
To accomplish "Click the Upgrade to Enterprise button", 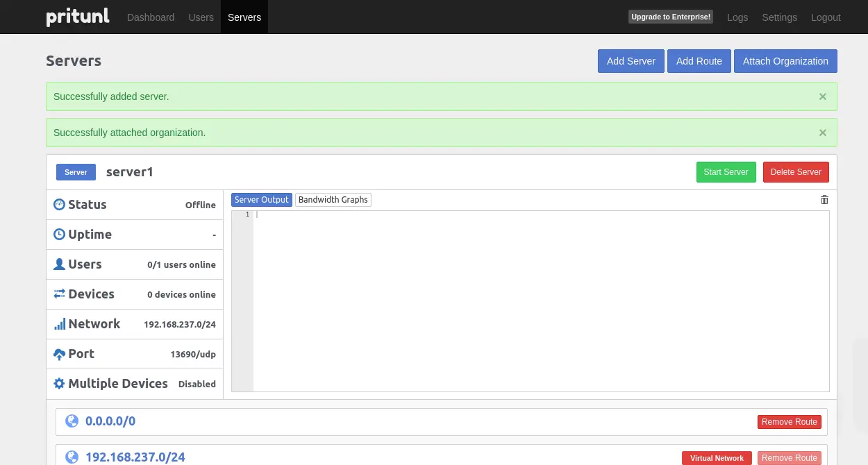I will click(671, 17).
